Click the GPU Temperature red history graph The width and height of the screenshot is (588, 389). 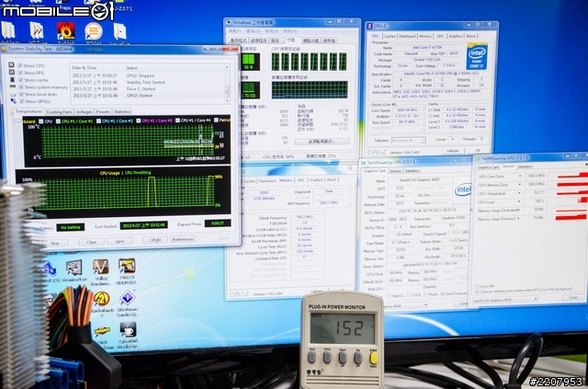(568, 192)
